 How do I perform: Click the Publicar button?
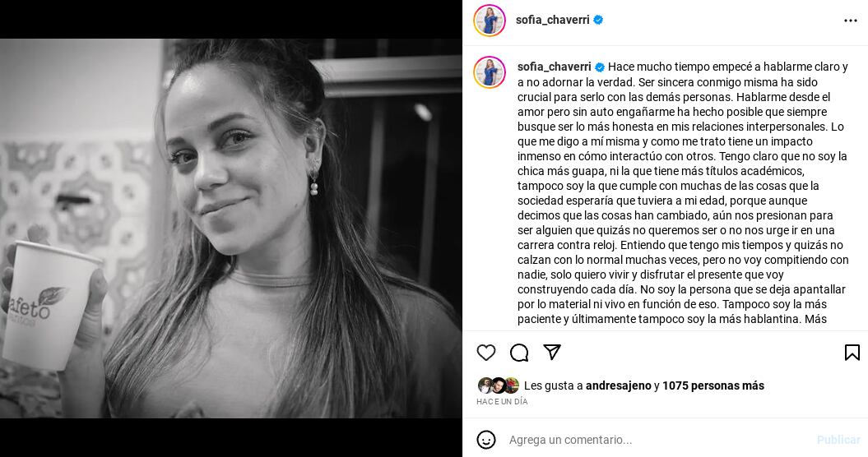click(838, 440)
